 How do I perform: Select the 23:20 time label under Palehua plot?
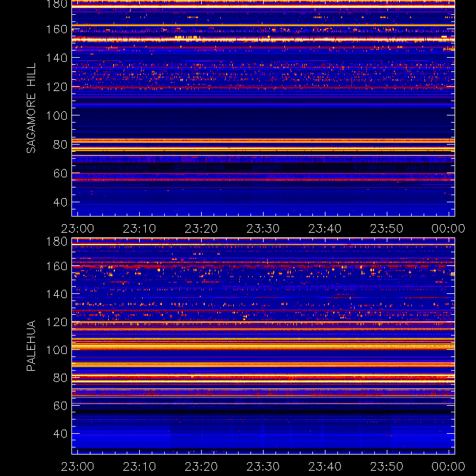[x=201, y=466]
